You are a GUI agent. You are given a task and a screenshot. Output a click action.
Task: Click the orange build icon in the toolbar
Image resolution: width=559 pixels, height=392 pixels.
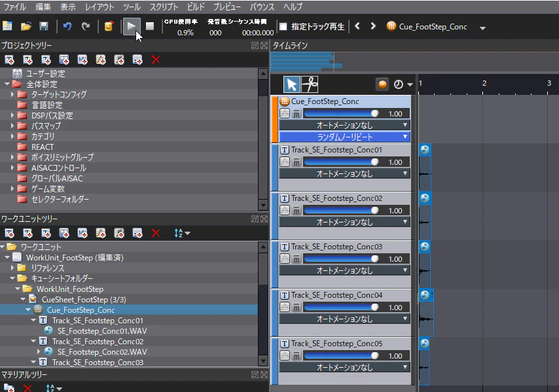(109, 26)
